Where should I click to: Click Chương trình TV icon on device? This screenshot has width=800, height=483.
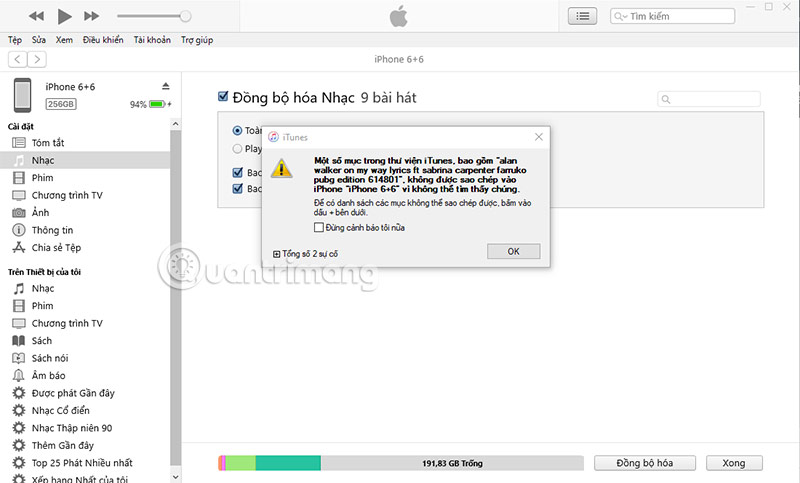(19, 323)
